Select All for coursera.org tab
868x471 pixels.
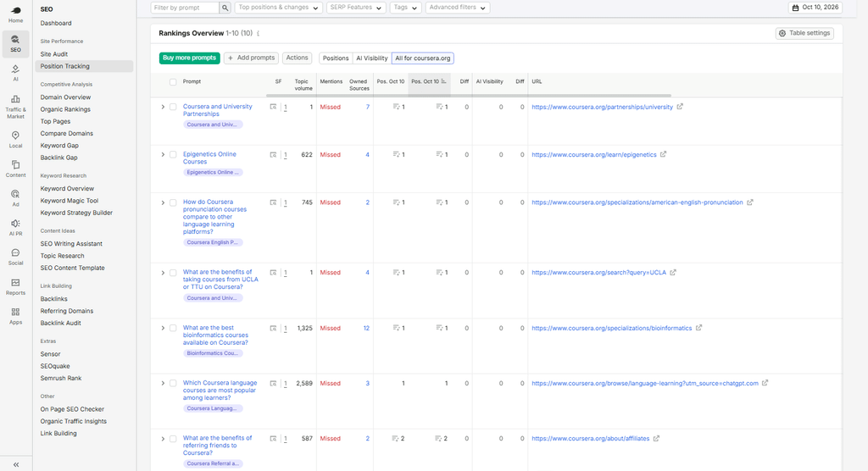pos(423,58)
